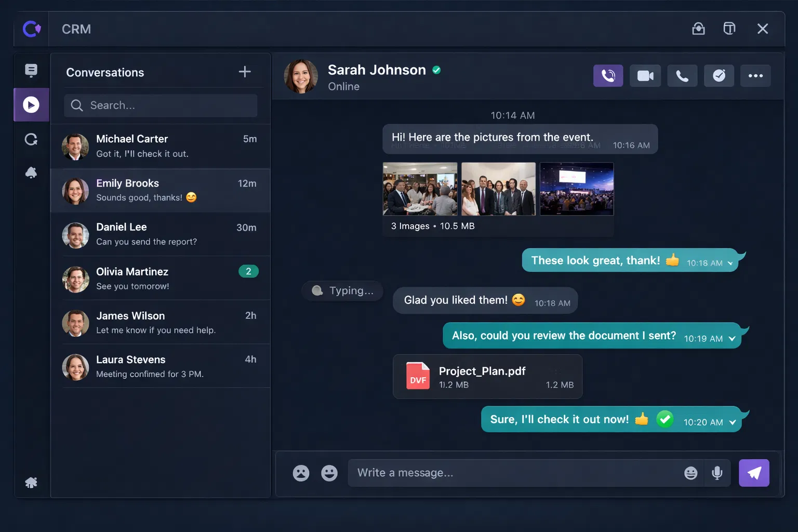Send the message using the paper plane button
The height and width of the screenshot is (532, 798).
pyautogui.click(x=754, y=473)
